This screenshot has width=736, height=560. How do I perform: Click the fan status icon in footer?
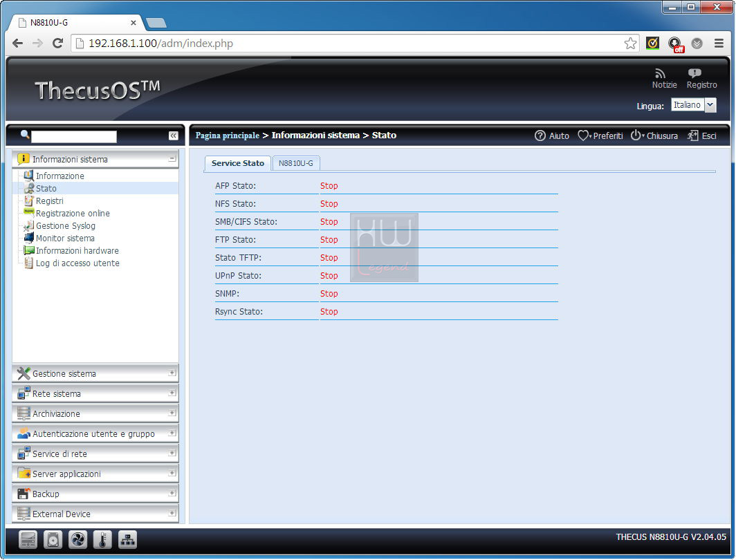click(x=77, y=540)
